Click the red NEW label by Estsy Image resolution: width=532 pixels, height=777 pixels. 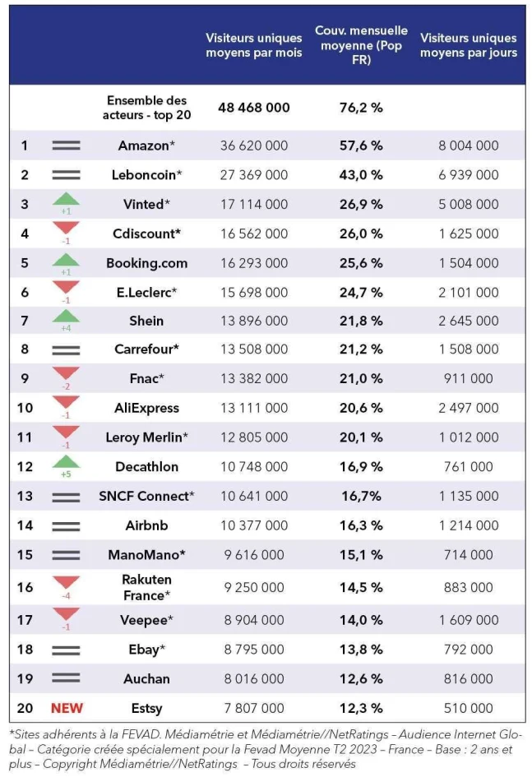tap(67, 708)
